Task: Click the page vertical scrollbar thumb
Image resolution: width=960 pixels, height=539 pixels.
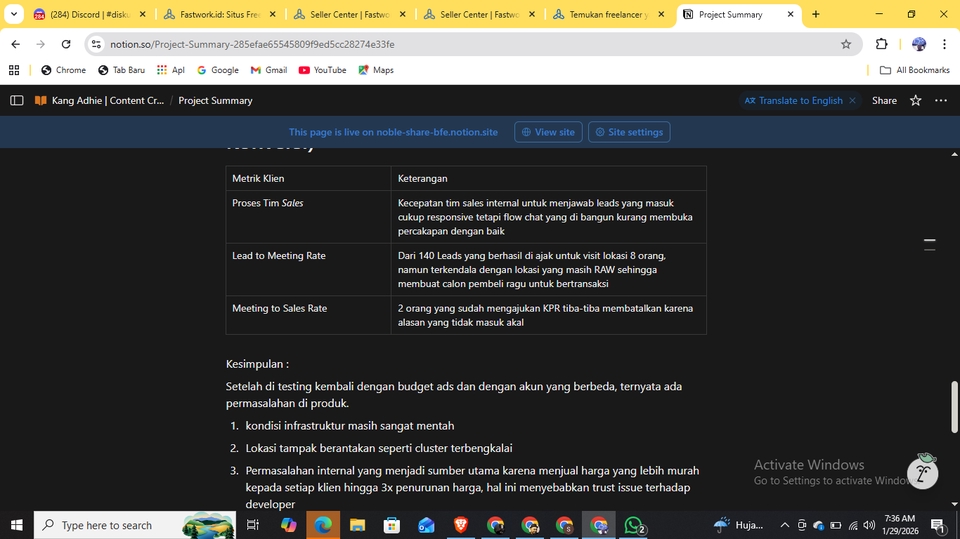Action: [x=954, y=407]
